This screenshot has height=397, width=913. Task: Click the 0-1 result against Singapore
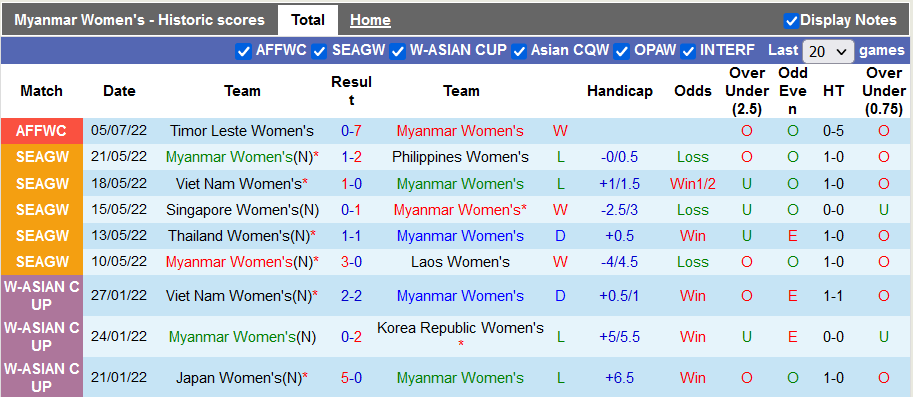(352, 210)
